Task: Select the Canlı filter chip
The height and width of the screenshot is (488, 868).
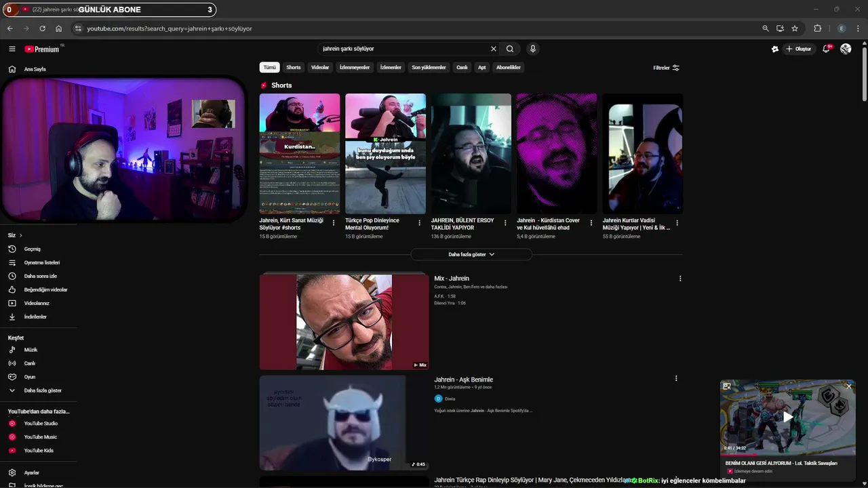Action: pyautogui.click(x=462, y=67)
